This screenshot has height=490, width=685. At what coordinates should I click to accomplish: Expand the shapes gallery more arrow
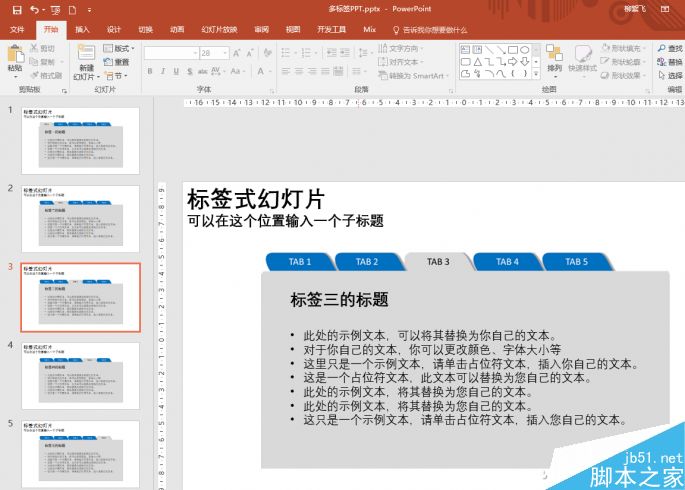(x=536, y=74)
